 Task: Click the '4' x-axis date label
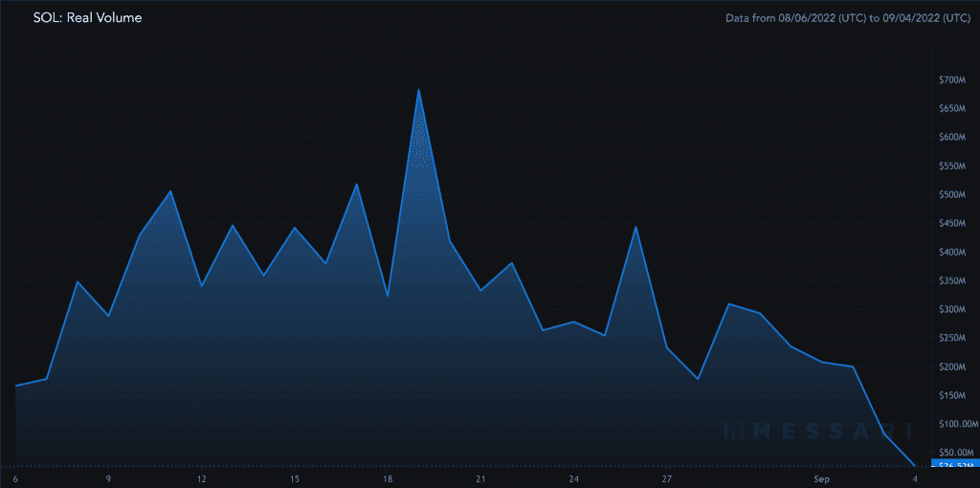click(x=916, y=479)
